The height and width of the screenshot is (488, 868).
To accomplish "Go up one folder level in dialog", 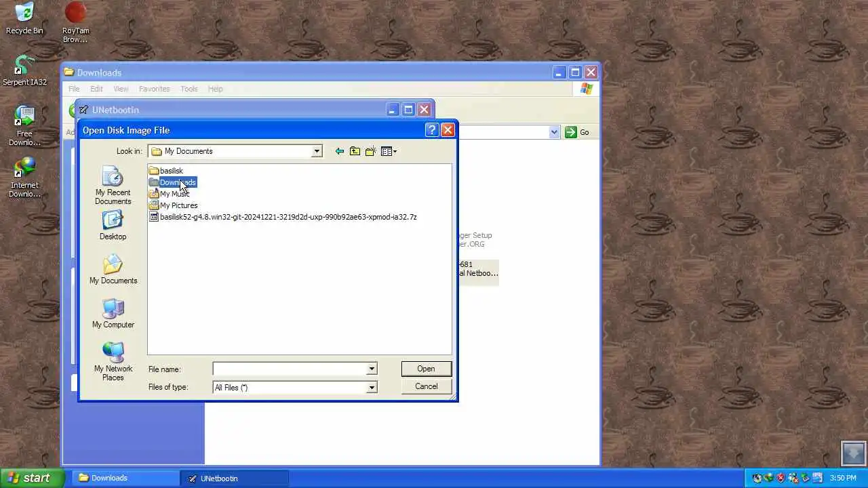I will pos(355,151).
